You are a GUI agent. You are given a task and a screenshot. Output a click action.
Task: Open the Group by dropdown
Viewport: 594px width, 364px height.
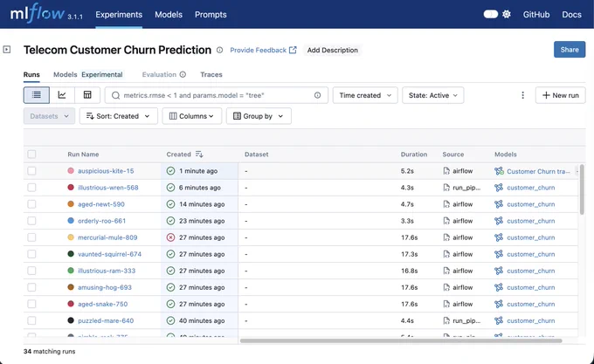[x=259, y=116]
